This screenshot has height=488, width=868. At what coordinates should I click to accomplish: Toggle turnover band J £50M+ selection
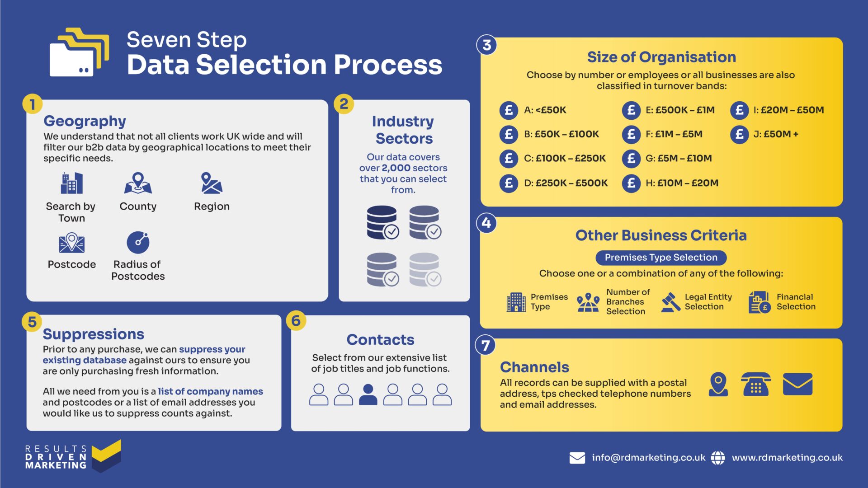(731, 136)
